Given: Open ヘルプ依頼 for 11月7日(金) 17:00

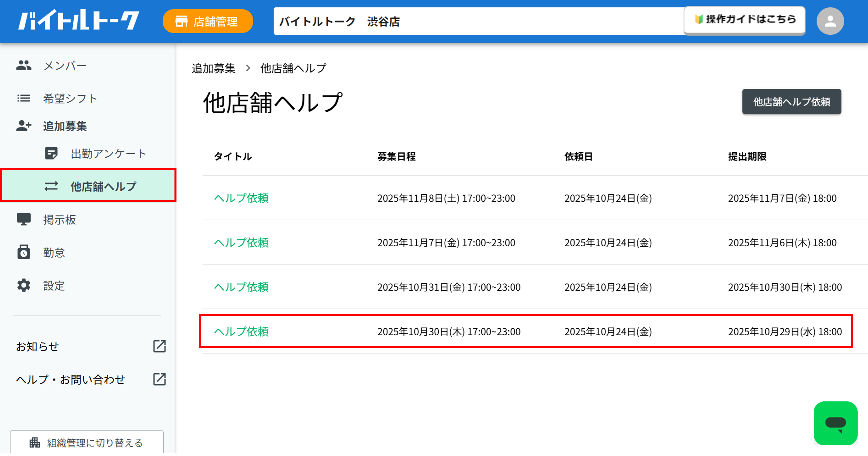Looking at the screenshot, I should (x=241, y=242).
